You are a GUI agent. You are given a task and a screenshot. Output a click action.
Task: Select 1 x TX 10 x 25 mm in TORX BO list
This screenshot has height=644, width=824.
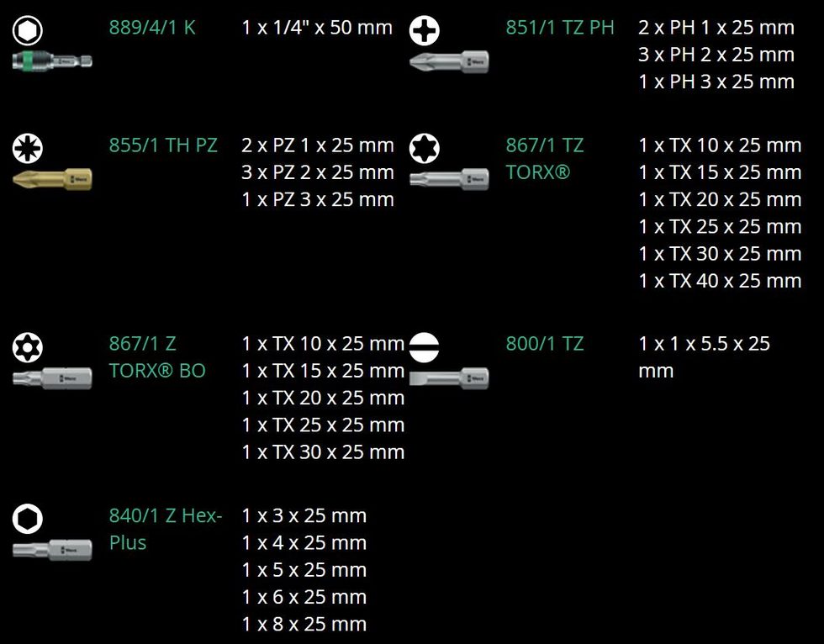[x=323, y=344]
